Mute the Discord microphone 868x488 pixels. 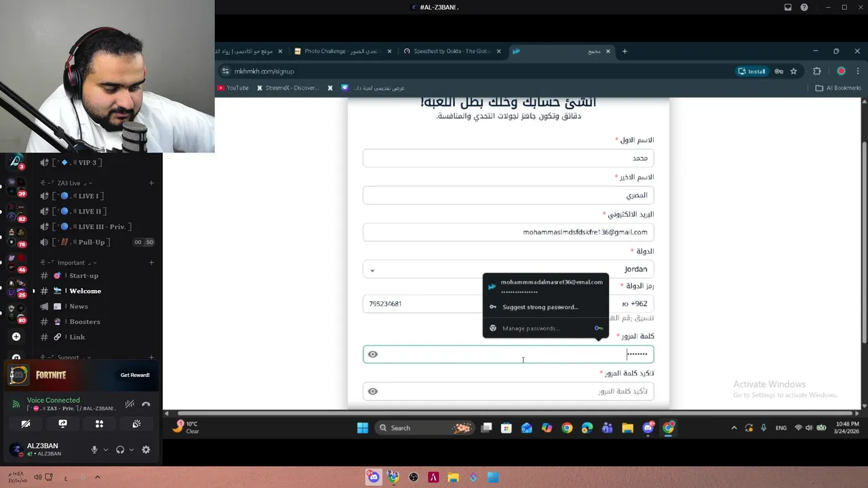pos(94,450)
